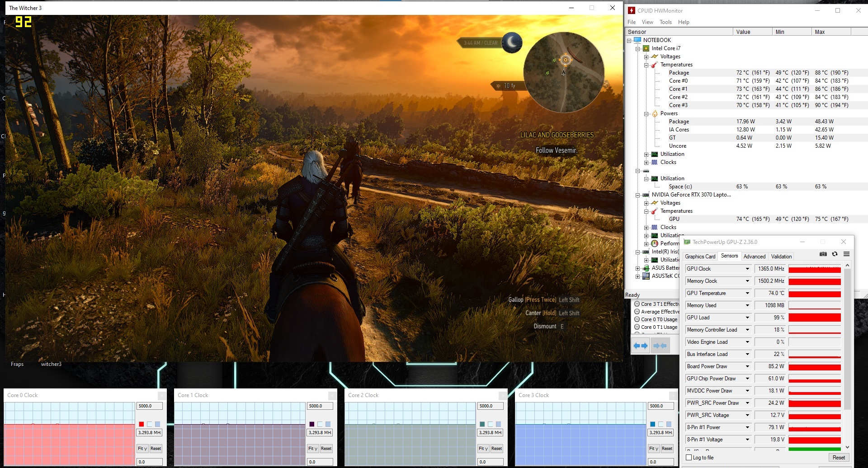The width and height of the screenshot is (868, 468).
Task: Click the Min column header in HWMonitor
Action: coord(792,32)
